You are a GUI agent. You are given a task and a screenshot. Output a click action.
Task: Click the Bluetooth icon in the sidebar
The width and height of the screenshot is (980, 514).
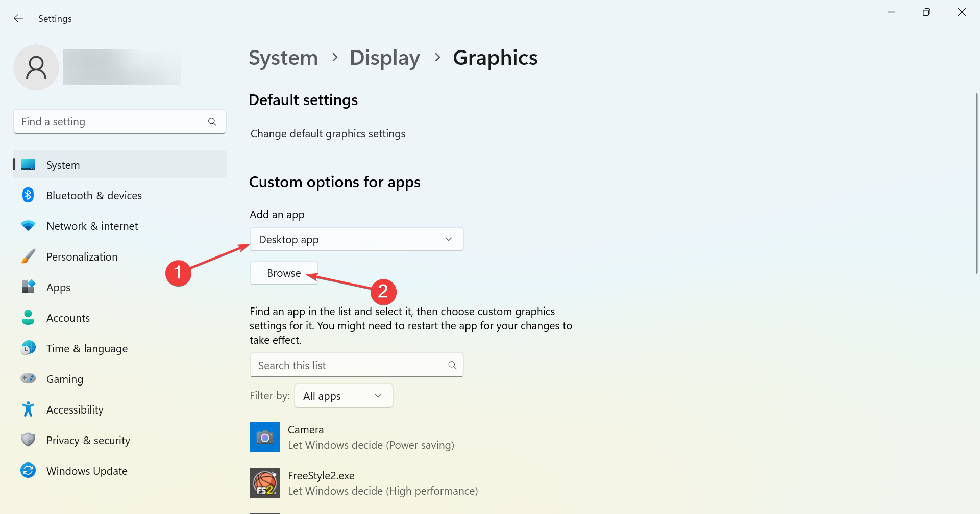[x=28, y=195]
